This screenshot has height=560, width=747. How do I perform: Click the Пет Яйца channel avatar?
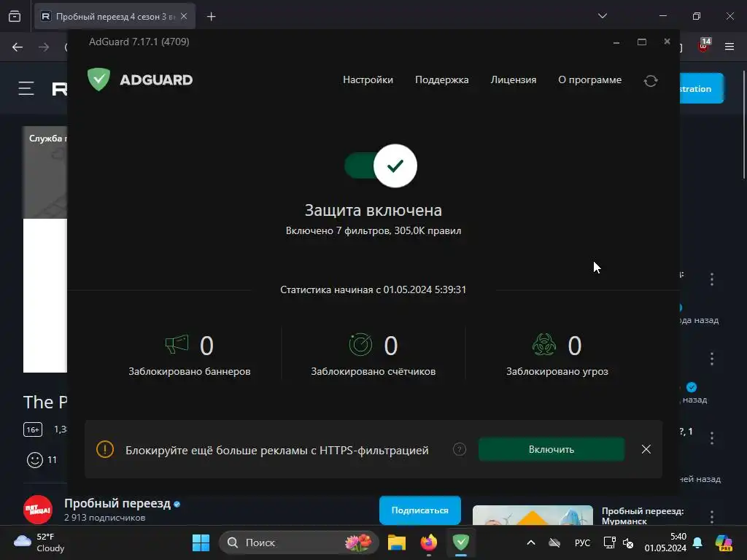[x=38, y=510]
